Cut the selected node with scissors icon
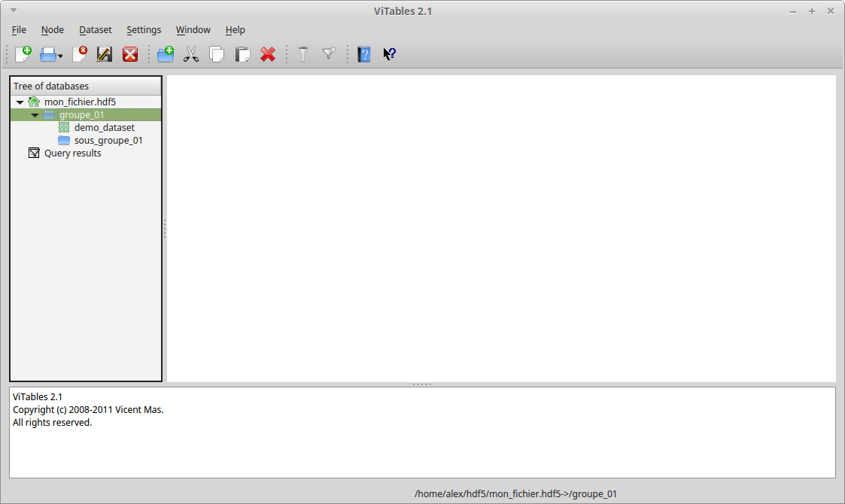This screenshot has height=504, width=845. point(191,54)
